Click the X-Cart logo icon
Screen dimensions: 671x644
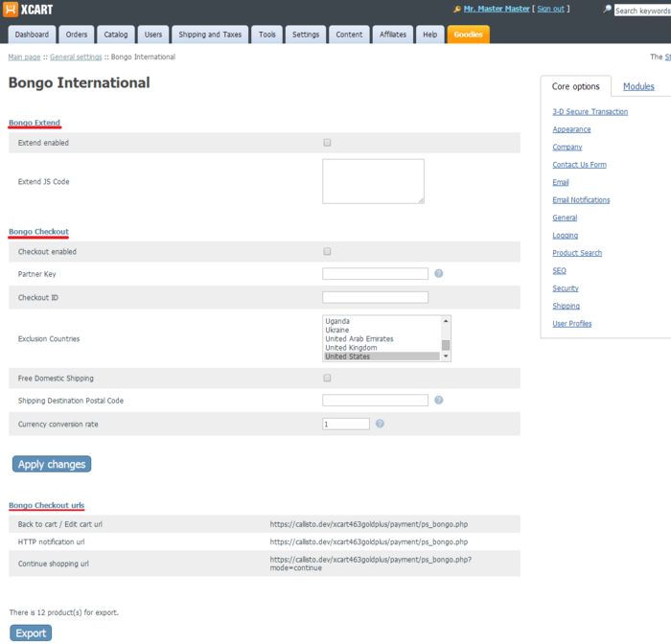tap(11, 10)
